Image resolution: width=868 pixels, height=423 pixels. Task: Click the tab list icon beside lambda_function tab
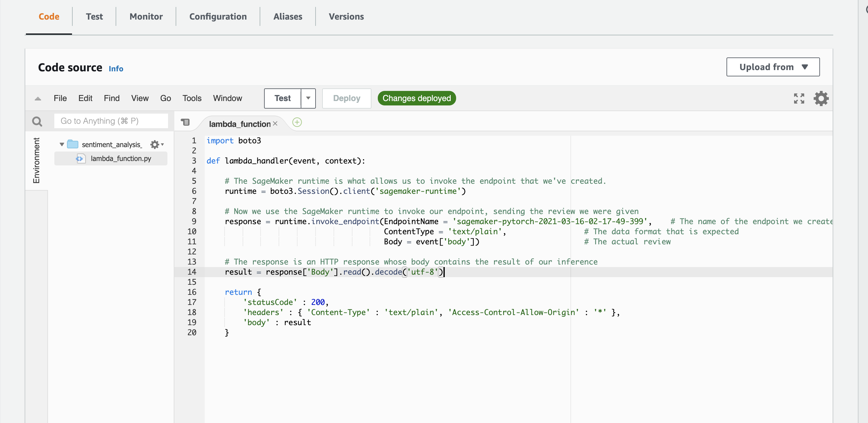[x=185, y=122]
